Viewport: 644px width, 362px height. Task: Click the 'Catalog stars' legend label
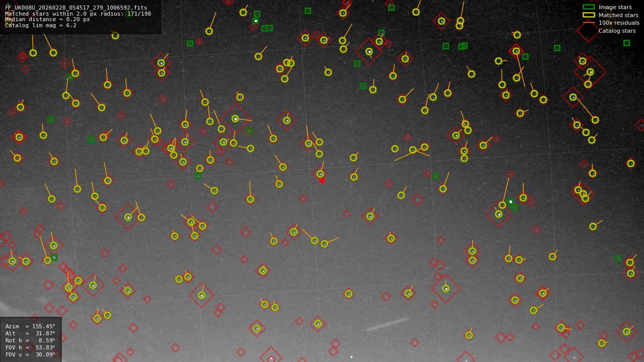pos(617,31)
